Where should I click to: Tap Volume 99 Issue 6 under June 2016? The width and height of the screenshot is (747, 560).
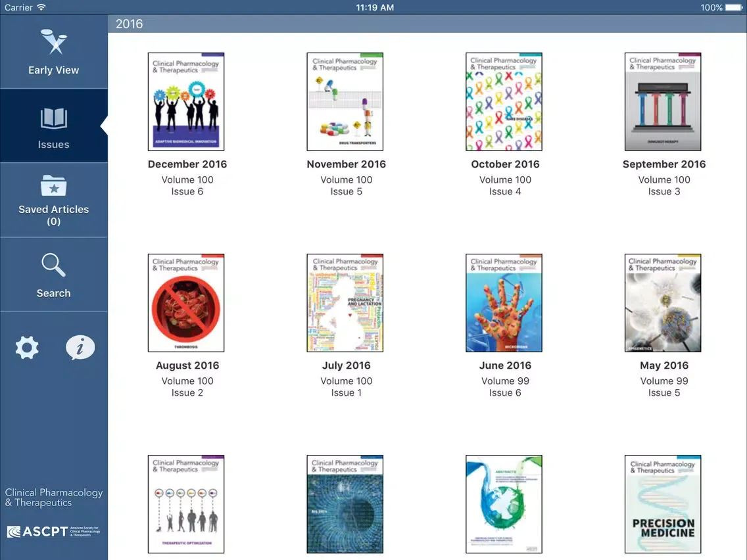tap(504, 386)
